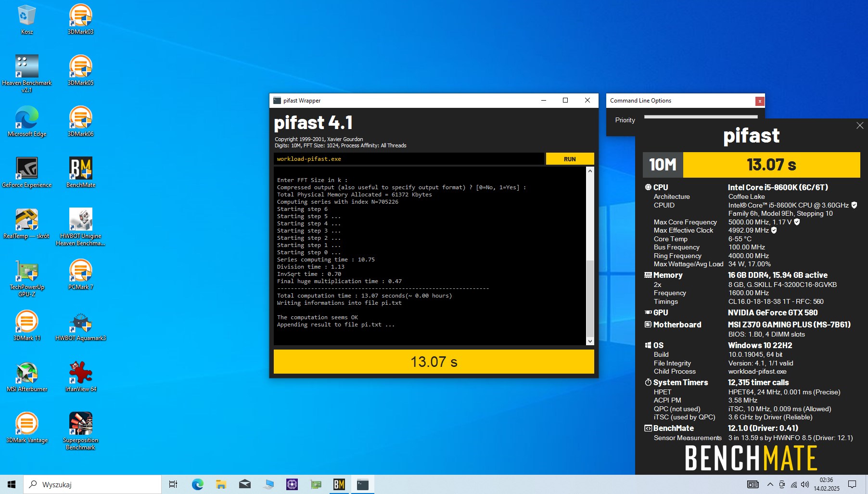The height and width of the screenshot is (494, 868).
Task: Click the workload-pifast.exe command field
Action: [x=409, y=159]
